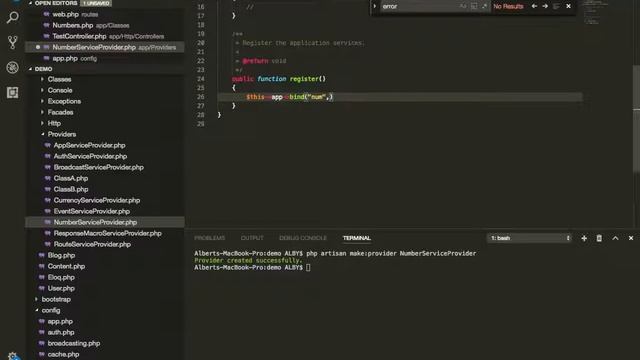This screenshot has height=360, width=640.
Task: Kill terminal using trash icon
Action: 599,238
